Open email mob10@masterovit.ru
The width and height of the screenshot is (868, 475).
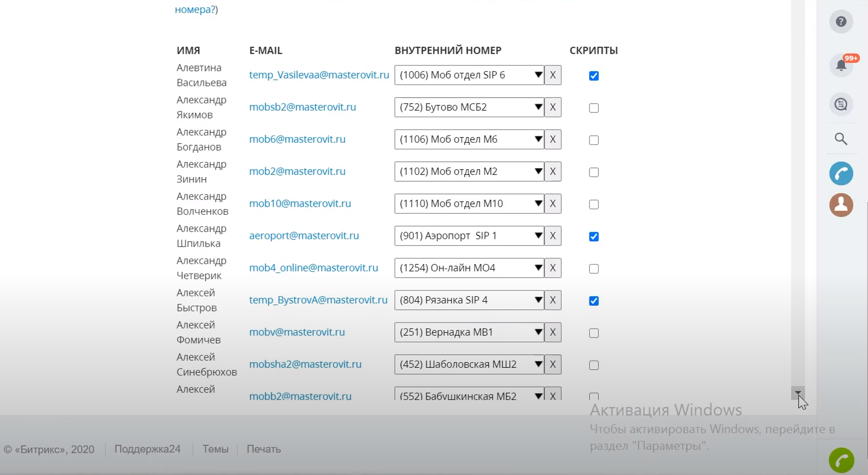pyautogui.click(x=300, y=203)
